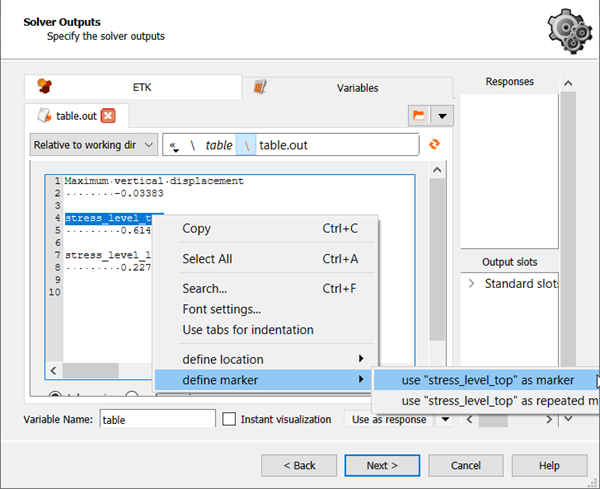This screenshot has height=489, width=600.
Task: Click the Cancel button
Action: (466, 465)
